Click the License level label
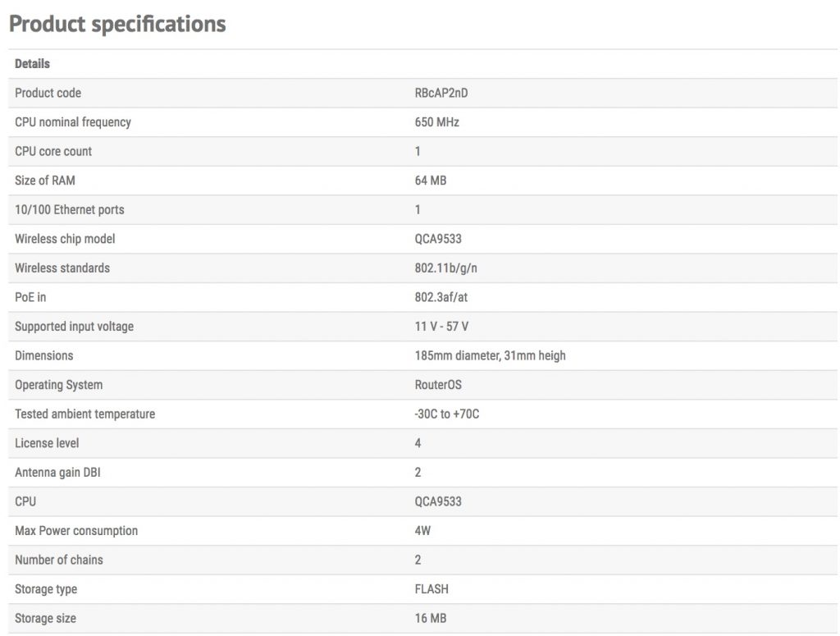 [x=47, y=443]
